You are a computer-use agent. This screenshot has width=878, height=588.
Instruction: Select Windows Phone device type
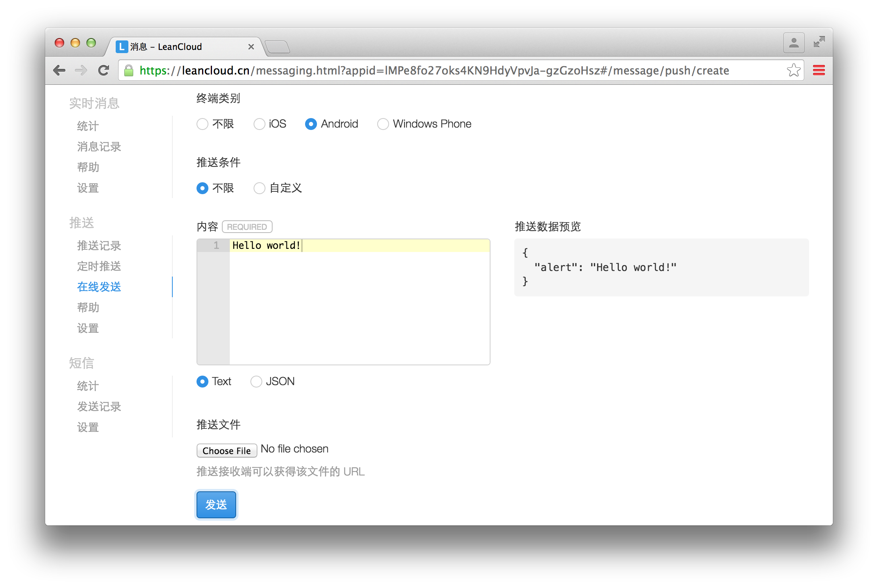tap(383, 124)
